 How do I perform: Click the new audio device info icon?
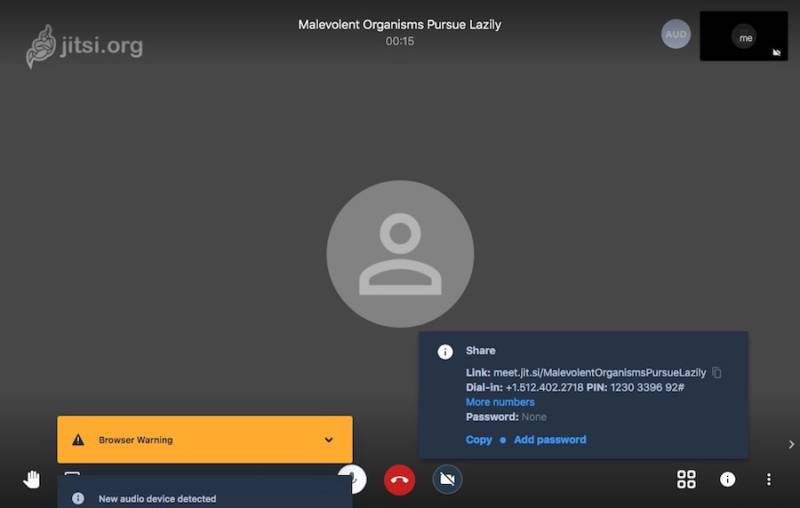click(x=78, y=498)
